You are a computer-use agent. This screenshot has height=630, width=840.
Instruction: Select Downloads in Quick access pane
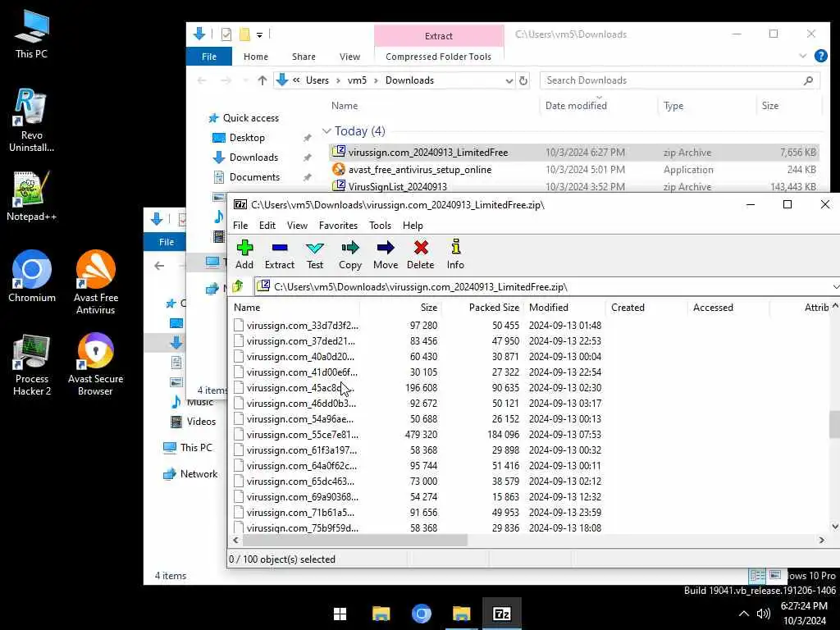253,157
